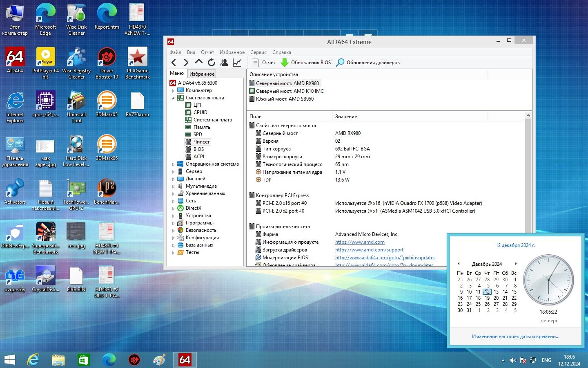This screenshot has height=368, width=588.
Task: Click the Отчёт report toolbar button
Action: coord(264,63)
